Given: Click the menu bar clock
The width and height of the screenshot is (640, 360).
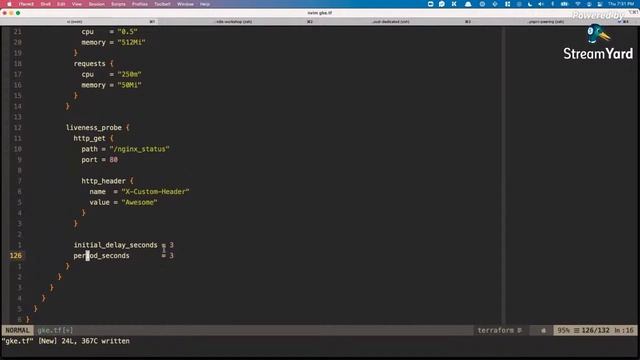Looking at the screenshot, I should coord(621,4).
